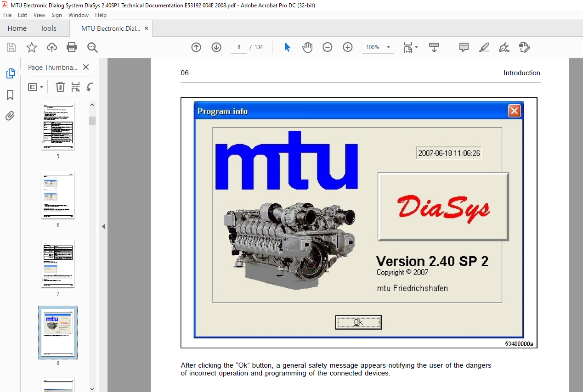Viewport: 583px width, 392px height.
Task: Click print pages icon in thumbnails panel
Action: (x=75, y=87)
